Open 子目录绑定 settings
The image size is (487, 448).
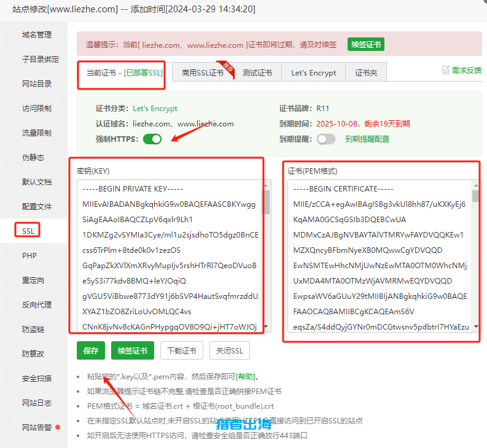coord(41,60)
